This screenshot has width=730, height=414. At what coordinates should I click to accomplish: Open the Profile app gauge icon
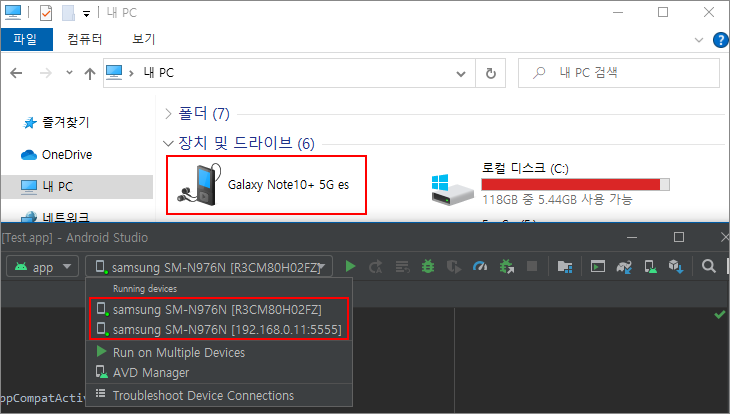(480, 266)
